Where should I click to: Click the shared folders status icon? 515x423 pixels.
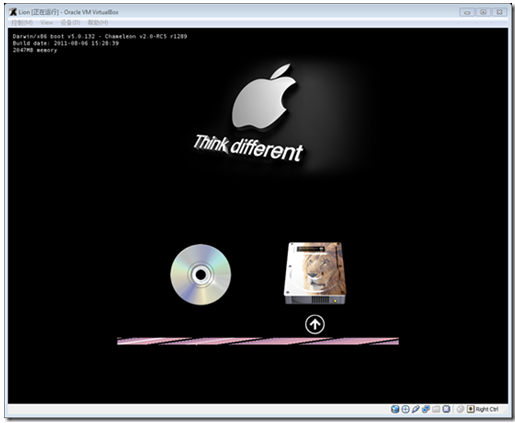click(436, 409)
